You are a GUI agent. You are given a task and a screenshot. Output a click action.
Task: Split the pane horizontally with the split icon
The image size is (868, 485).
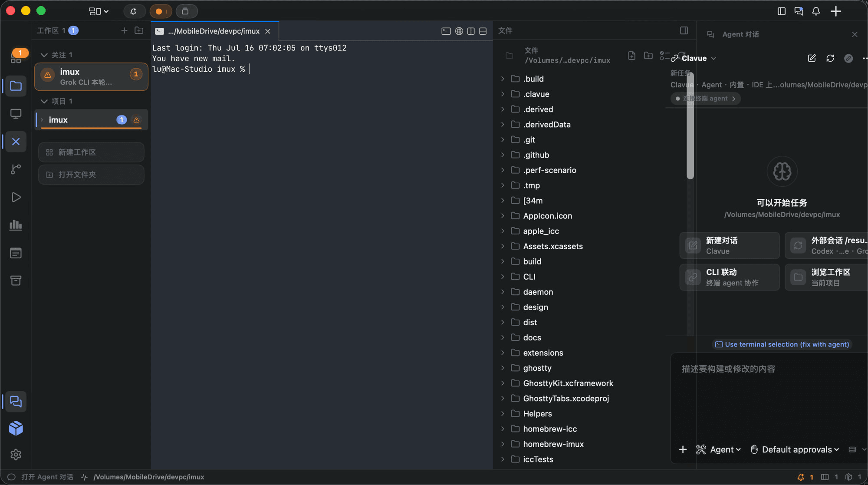point(483,31)
